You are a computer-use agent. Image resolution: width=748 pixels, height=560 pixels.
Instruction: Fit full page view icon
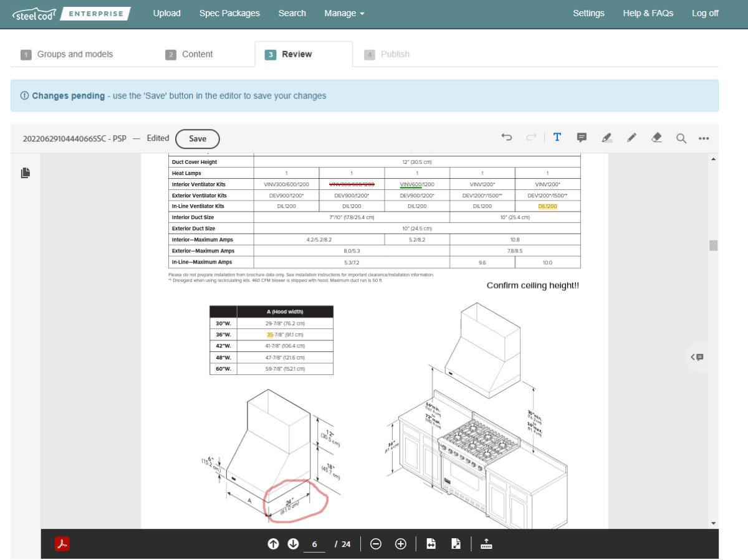[456, 544]
